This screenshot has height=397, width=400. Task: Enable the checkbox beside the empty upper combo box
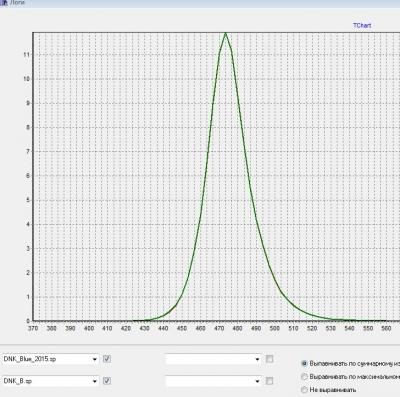tap(269, 359)
